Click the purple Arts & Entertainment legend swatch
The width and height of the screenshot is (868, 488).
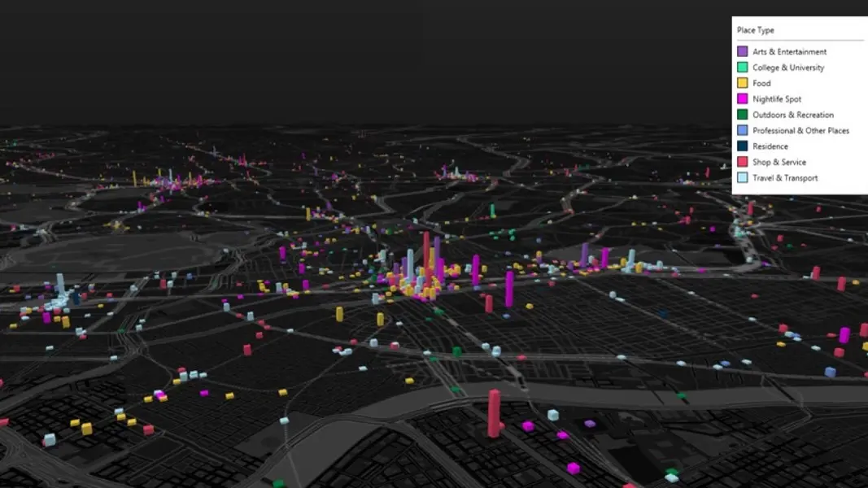click(743, 52)
